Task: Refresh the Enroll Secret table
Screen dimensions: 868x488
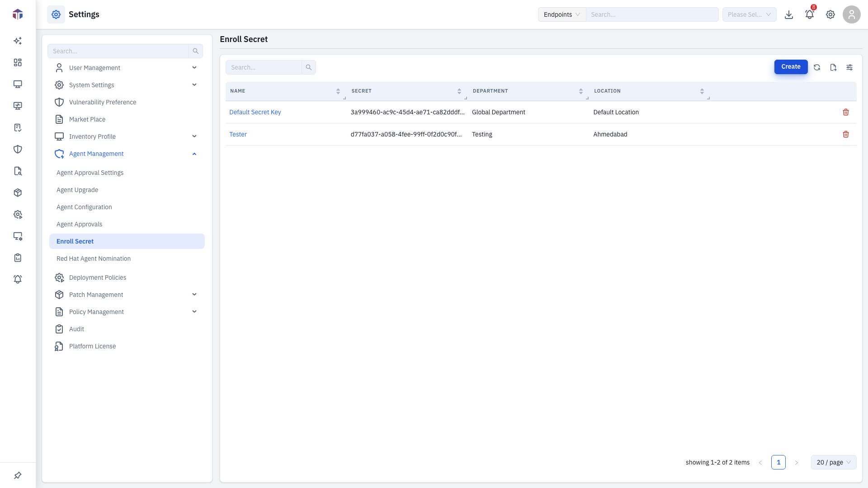Action: point(816,67)
